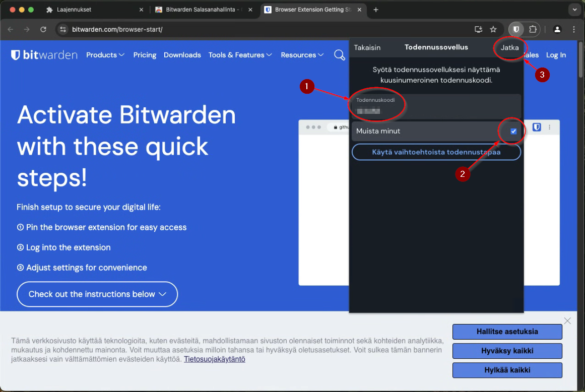Click Takaisin to go back
The image size is (585, 392).
(x=367, y=48)
